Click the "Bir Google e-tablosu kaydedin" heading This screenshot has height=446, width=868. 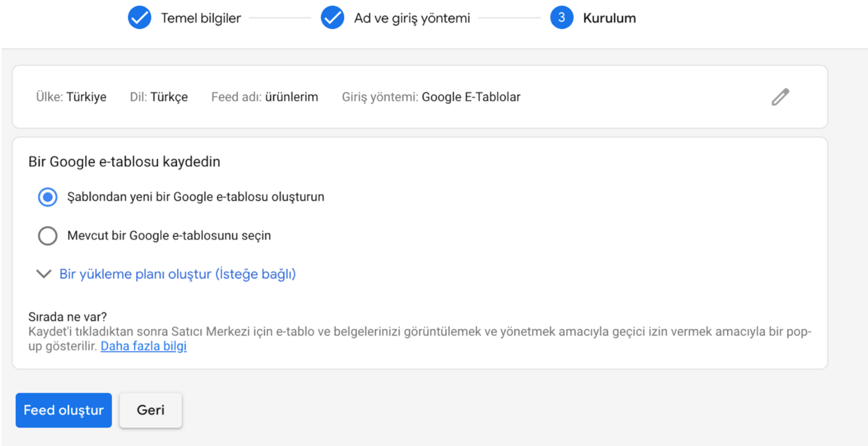pos(124,161)
